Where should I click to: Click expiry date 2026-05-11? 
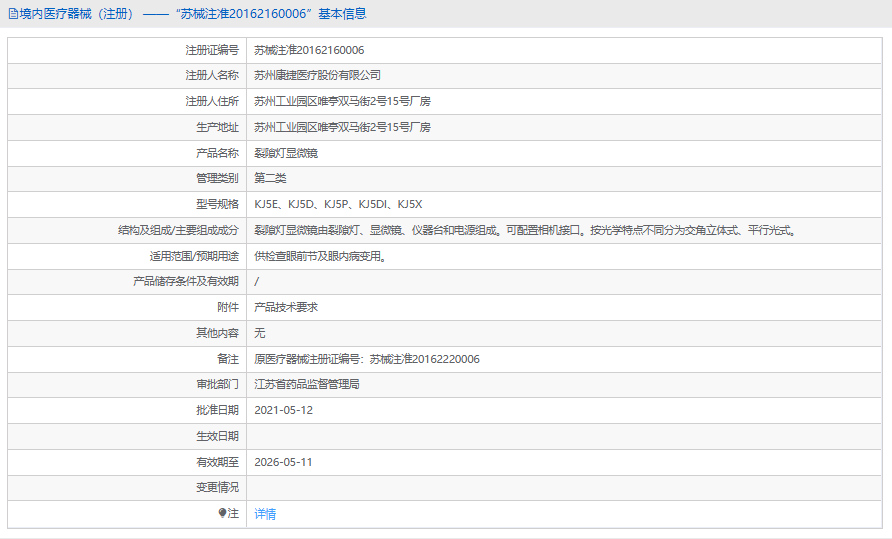click(x=283, y=462)
